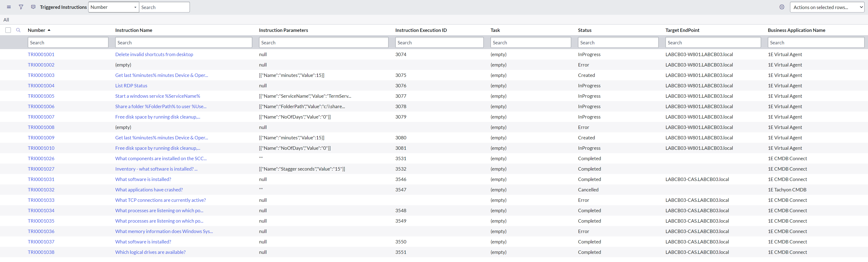The image size is (868, 262).
Task: Open the list settings gear icon
Action: click(782, 7)
